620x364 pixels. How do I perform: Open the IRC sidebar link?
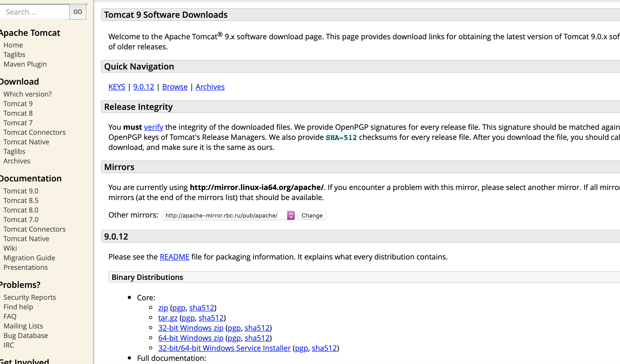[x=9, y=345]
